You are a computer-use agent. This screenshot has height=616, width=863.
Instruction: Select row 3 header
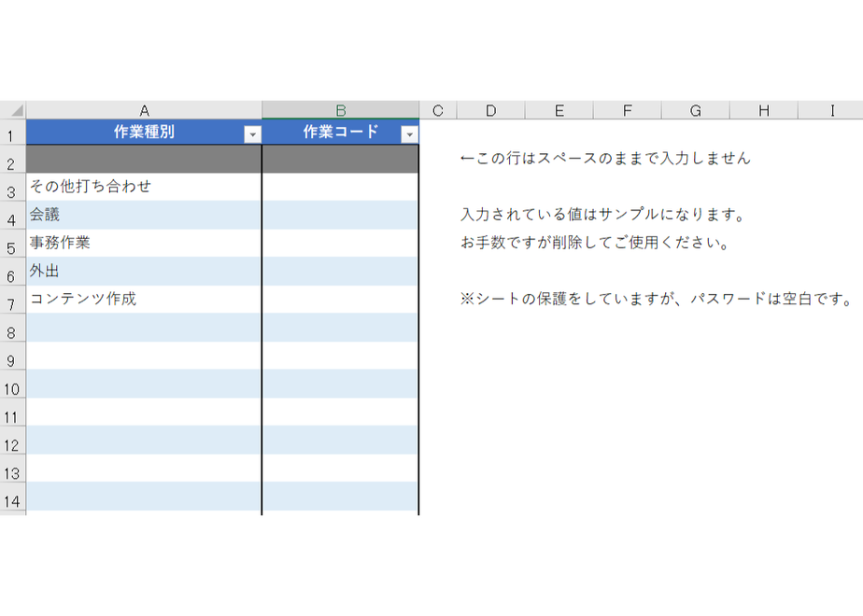[13, 188]
